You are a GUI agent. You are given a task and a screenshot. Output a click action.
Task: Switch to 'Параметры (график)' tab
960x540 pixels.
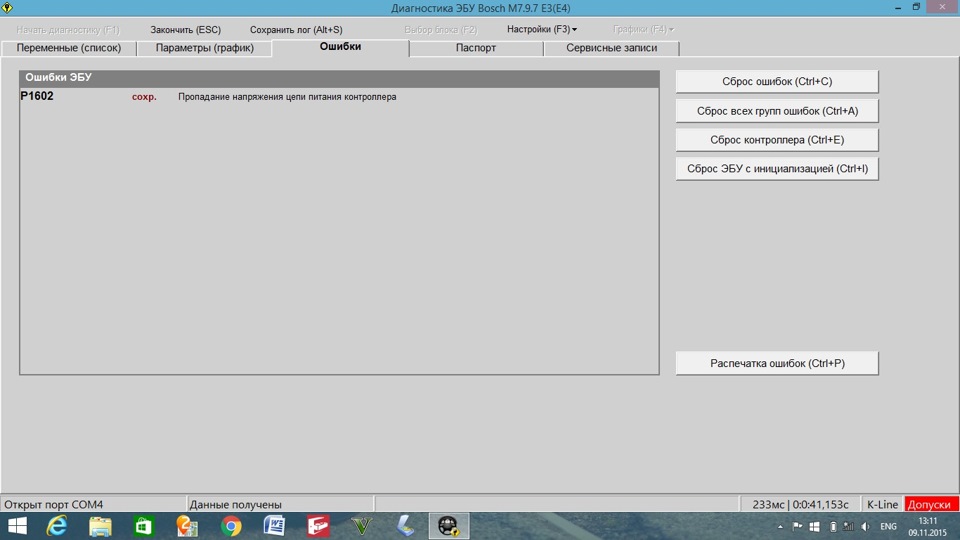click(204, 48)
